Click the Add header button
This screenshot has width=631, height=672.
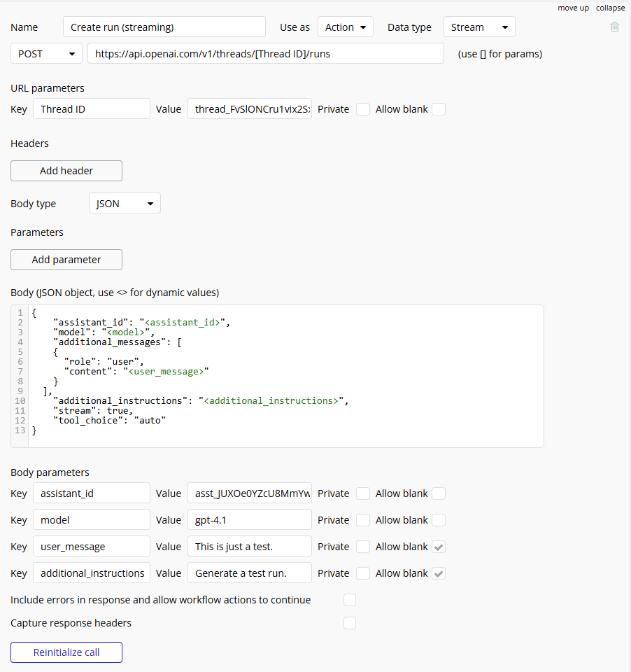66,171
